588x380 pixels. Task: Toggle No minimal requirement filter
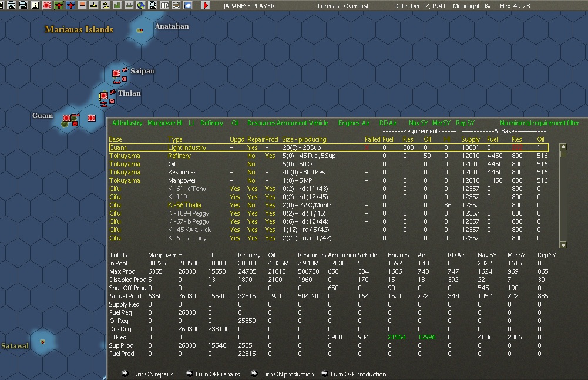(x=539, y=123)
